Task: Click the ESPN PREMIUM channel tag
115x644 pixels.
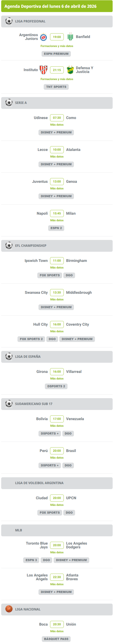Action: [x=56, y=54]
